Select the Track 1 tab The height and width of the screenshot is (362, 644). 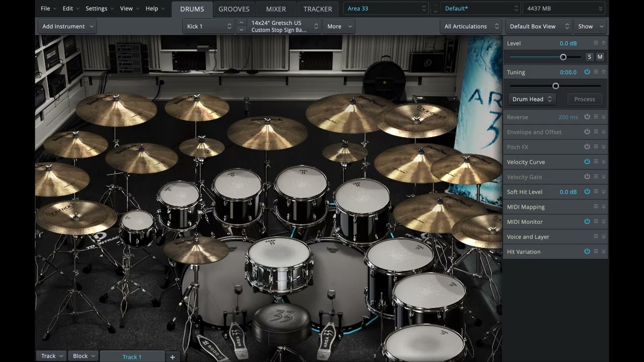coord(132,357)
